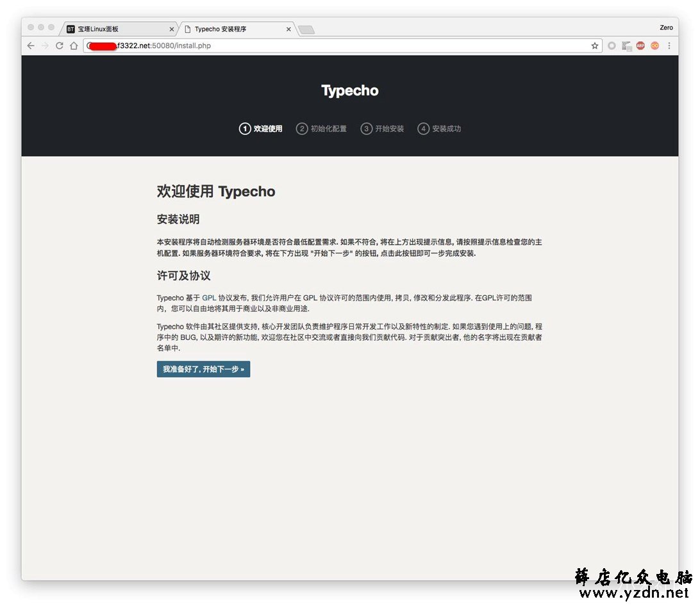Select step 2 初始化配置
The width and height of the screenshot is (700, 606).
(321, 129)
